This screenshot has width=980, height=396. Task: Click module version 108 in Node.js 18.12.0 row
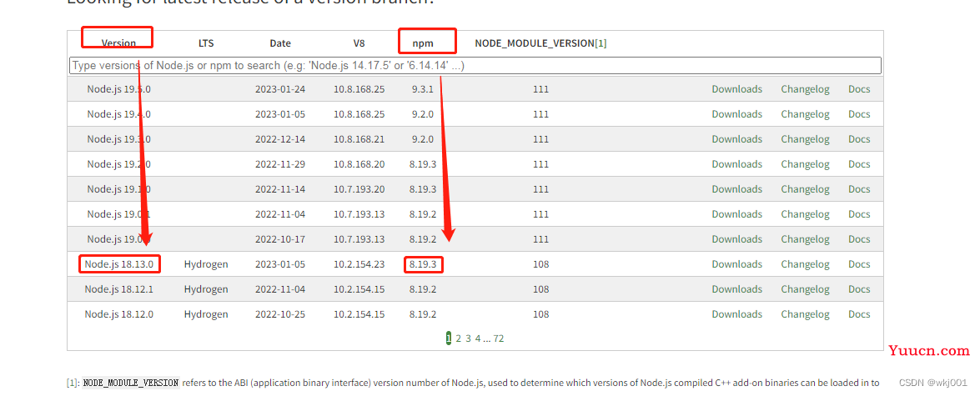click(x=540, y=314)
